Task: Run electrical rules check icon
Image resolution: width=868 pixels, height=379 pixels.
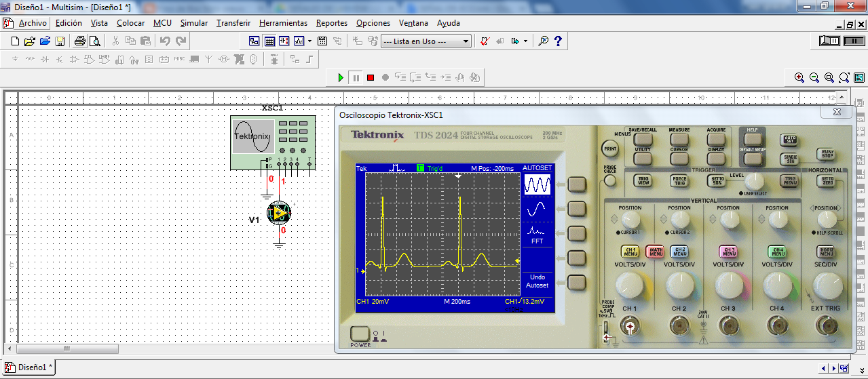Action: click(x=485, y=41)
